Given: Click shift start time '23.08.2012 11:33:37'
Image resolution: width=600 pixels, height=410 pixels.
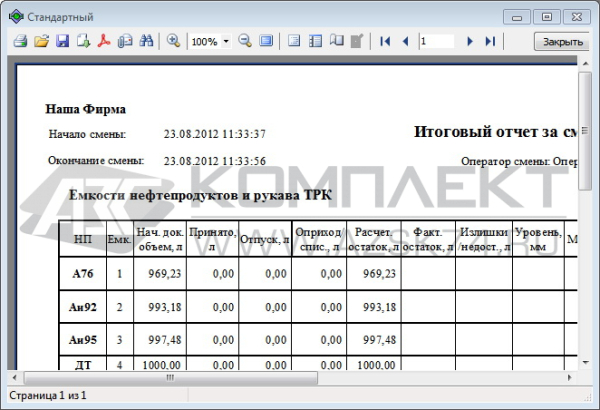Looking at the screenshot, I should (215, 134).
